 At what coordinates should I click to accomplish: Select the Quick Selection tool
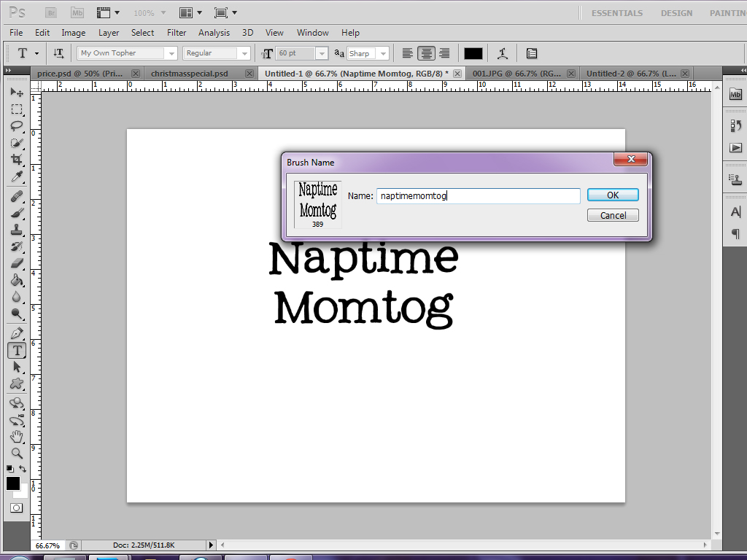coord(17,142)
